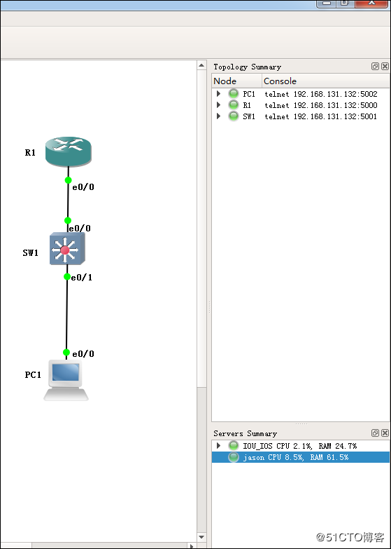Close the Topology Summary panel
Viewport: 391px width, 549px height.
pos(385,66)
